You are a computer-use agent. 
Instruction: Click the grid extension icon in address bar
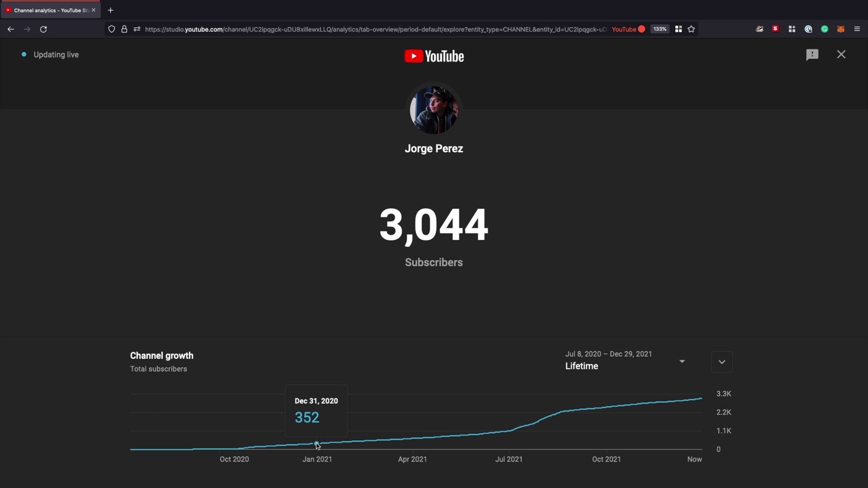pyautogui.click(x=678, y=29)
